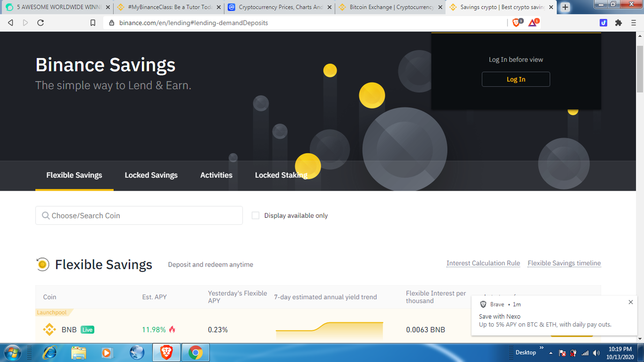Click the Coin column header
The height and width of the screenshot is (362, 644).
(x=50, y=297)
